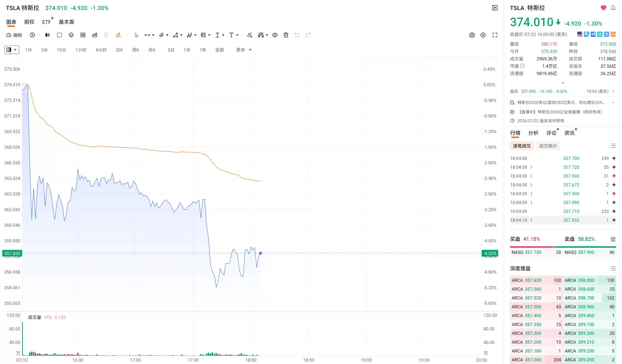Open the 更多 more periods dropdown
Image resolution: width=622 pixels, height=364 pixels.
[x=244, y=50]
